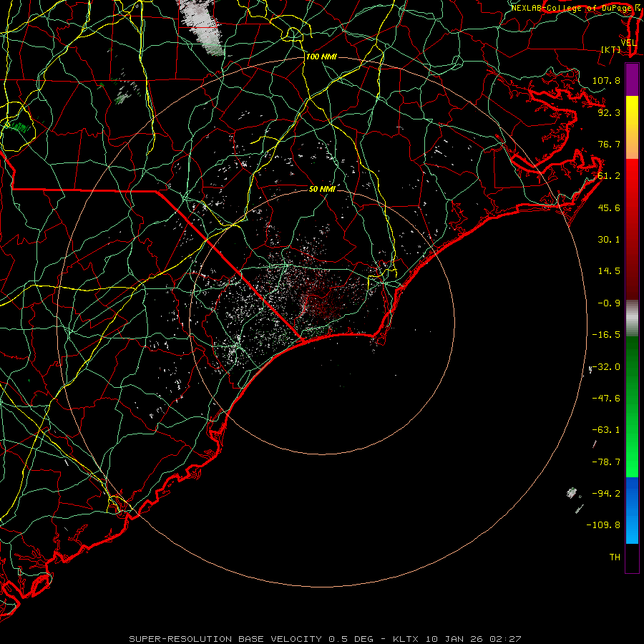Viewport: 644px width, 644px height.
Task: Click the [KT] units label
Action: coord(611,49)
